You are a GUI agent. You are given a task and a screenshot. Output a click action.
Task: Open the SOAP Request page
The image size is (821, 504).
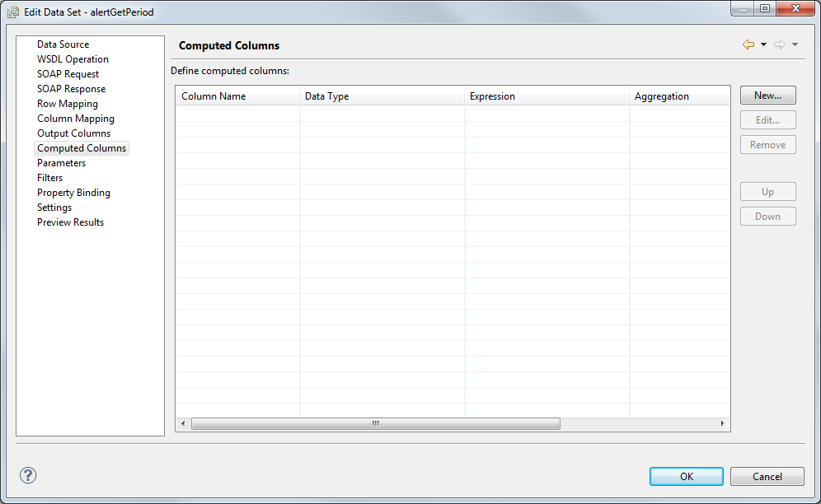(68, 74)
